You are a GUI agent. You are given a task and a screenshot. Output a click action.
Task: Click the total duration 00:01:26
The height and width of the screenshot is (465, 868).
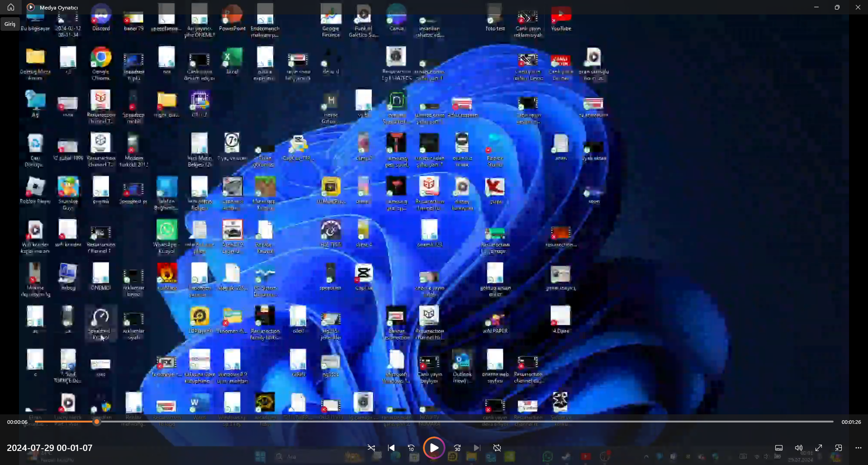[x=851, y=422]
